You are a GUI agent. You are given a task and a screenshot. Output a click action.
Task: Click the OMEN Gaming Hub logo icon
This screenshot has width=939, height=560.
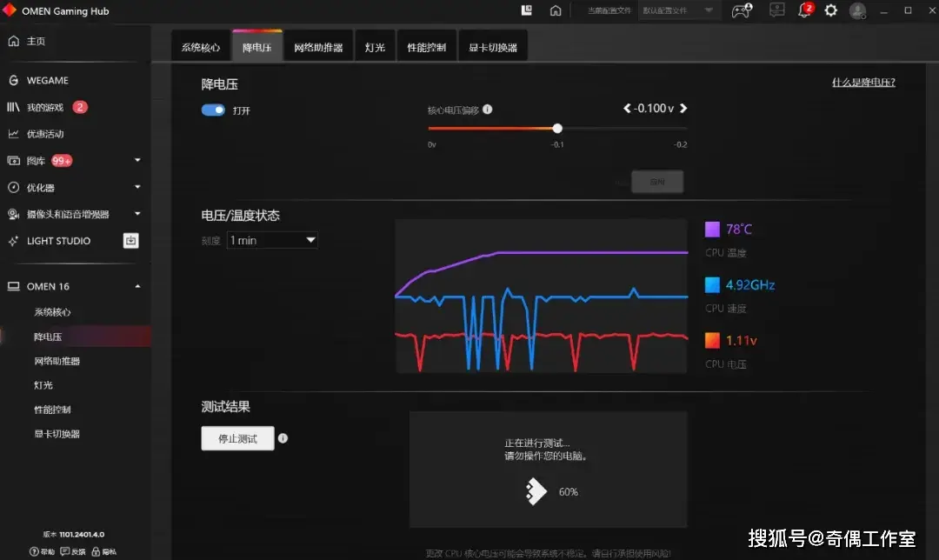point(9,10)
